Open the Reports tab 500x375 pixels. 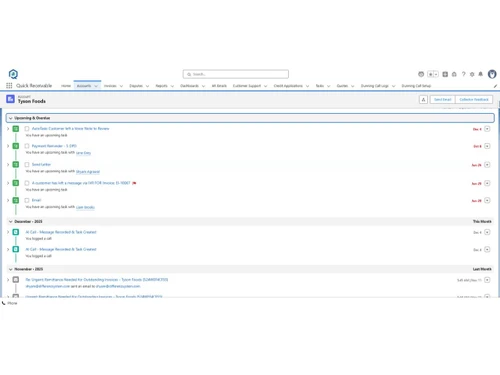tap(161, 86)
